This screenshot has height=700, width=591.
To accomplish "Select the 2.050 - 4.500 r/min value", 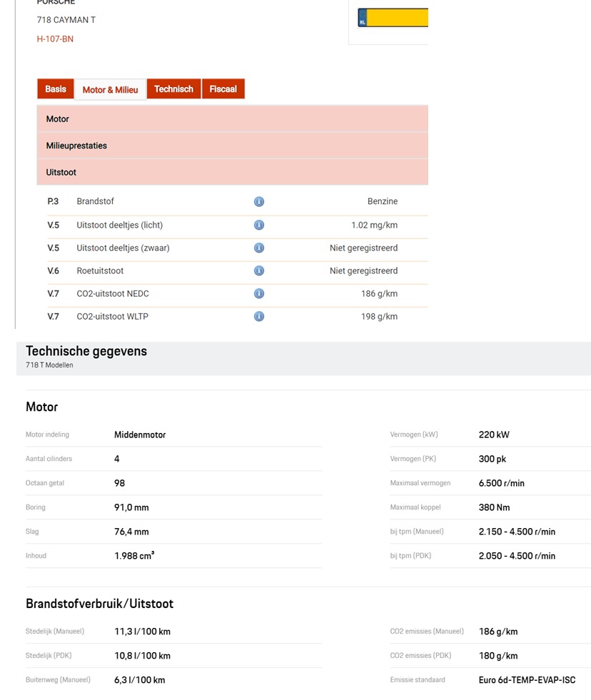I will pos(517,556).
